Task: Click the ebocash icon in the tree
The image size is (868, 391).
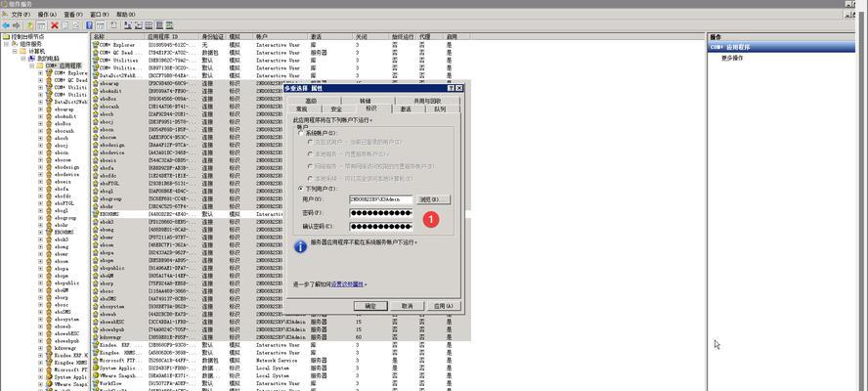Action: [49, 131]
